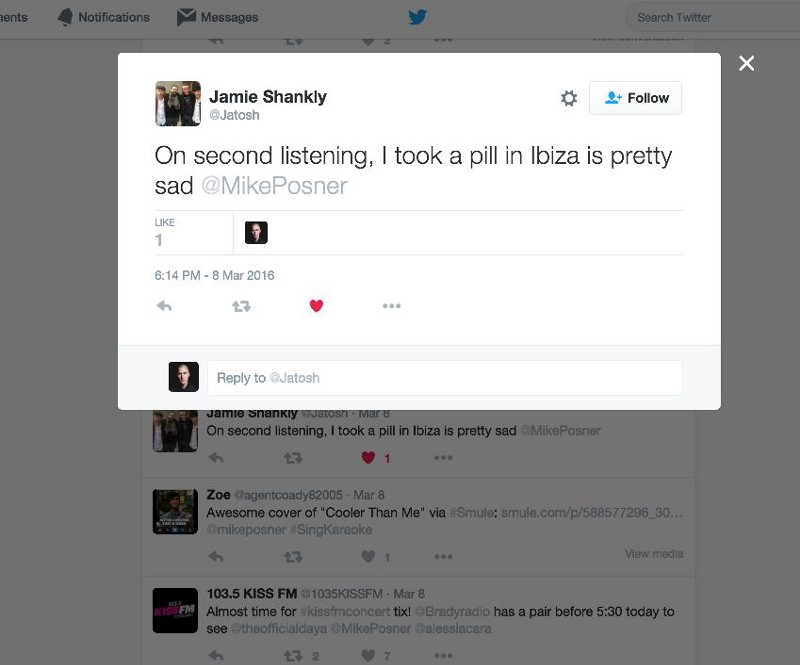Click View media on Zoe's tweet
Viewport: 800px width, 665px height.
[x=654, y=554]
